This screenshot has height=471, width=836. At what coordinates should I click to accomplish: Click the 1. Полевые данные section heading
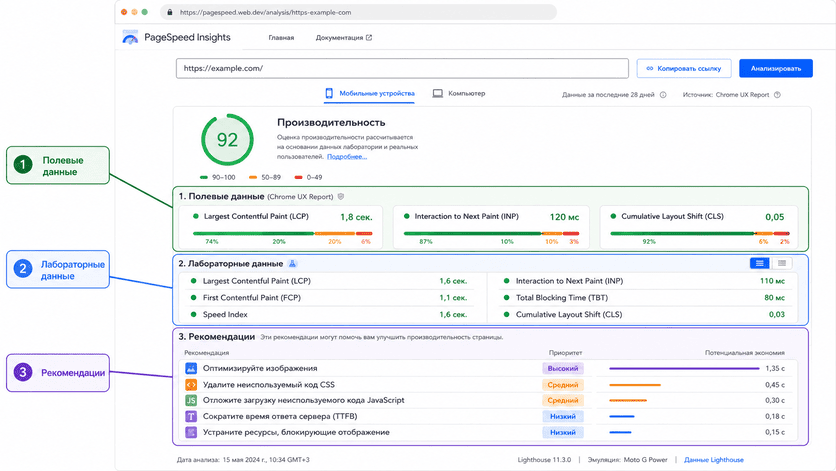(x=221, y=196)
